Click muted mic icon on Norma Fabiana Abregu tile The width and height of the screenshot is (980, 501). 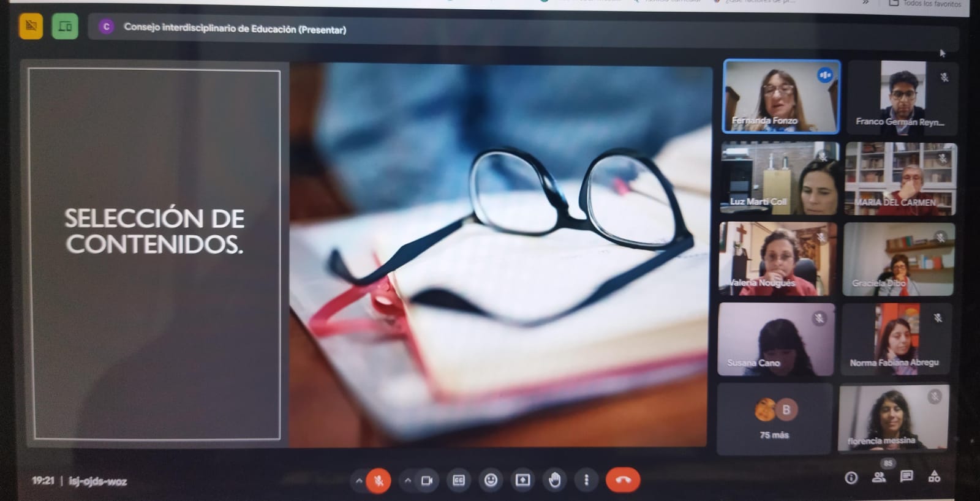pyautogui.click(x=937, y=317)
